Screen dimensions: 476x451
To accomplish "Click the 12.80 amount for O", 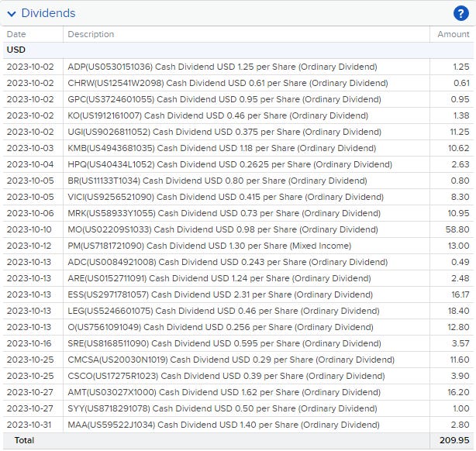I will (x=459, y=327).
